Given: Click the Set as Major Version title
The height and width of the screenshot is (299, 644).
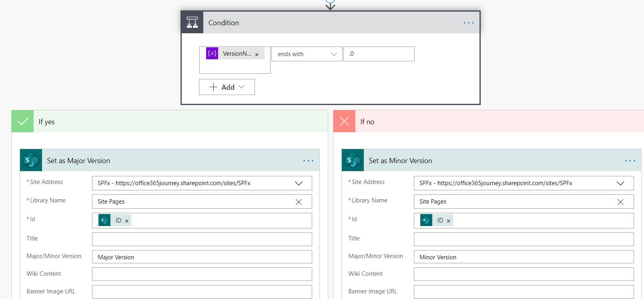Looking at the screenshot, I should coord(78,161).
